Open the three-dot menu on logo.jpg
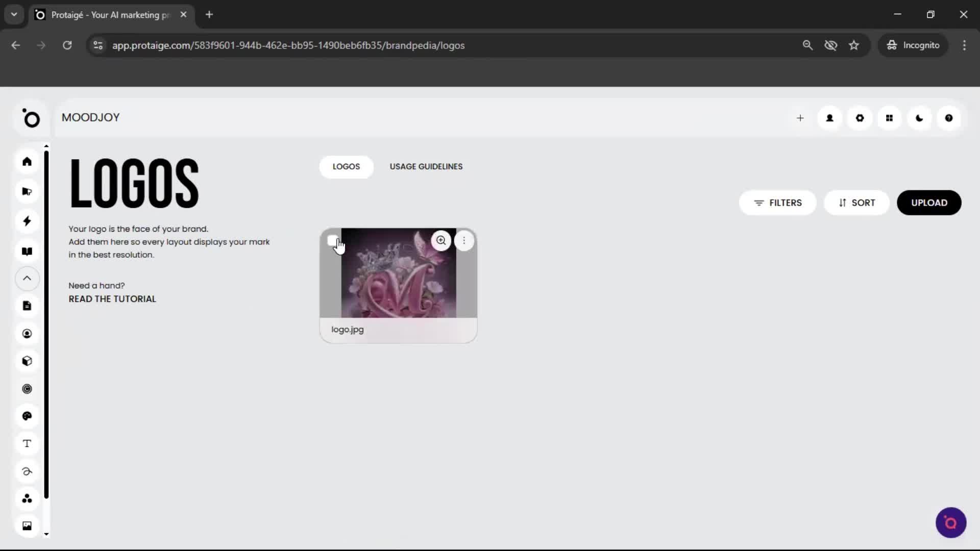980x551 pixels. [464, 240]
